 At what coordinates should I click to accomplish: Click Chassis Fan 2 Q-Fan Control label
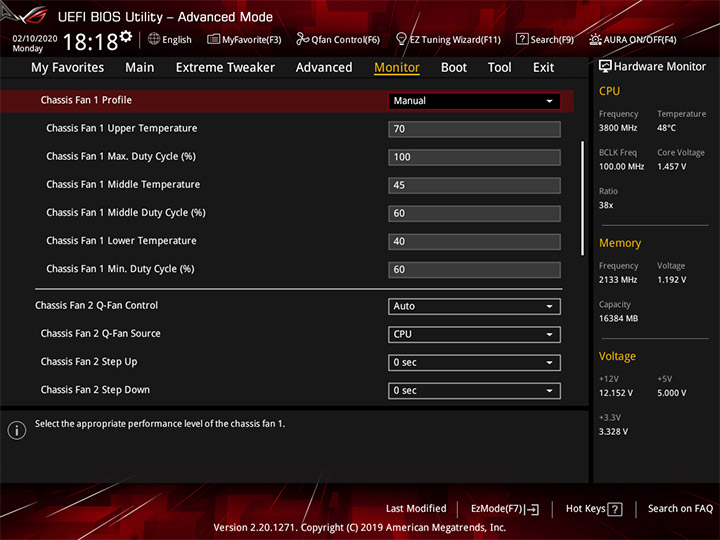point(96,305)
